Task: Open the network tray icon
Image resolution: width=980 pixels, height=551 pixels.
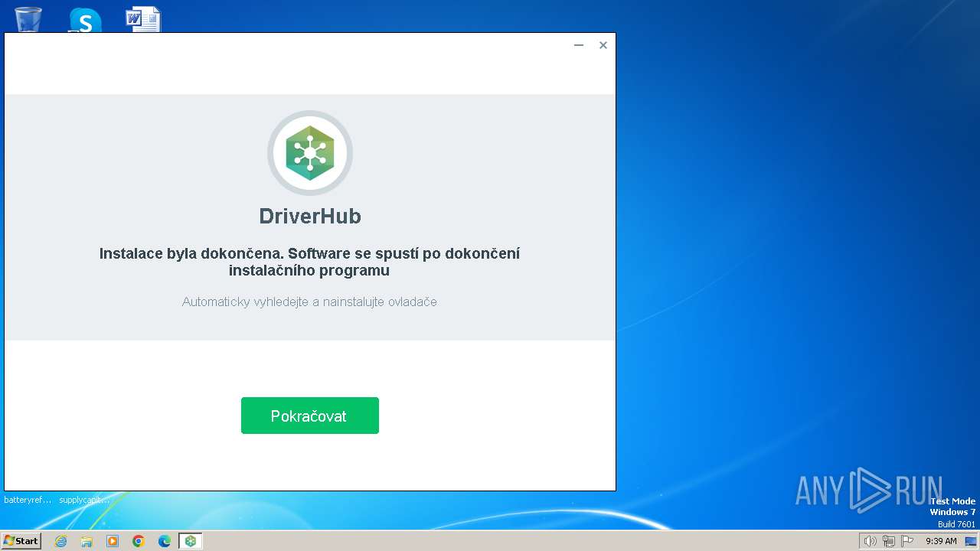Action: coord(889,541)
